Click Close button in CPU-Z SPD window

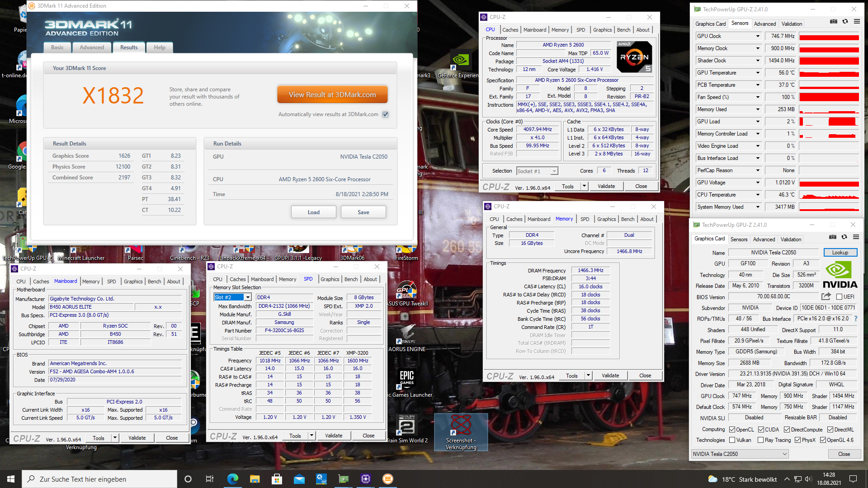pos(368,436)
